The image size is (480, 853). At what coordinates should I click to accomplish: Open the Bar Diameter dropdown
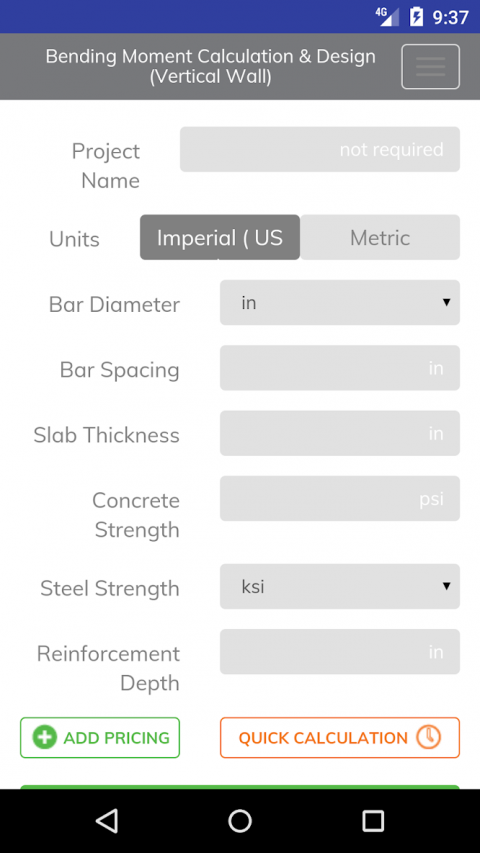pos(340,302)
